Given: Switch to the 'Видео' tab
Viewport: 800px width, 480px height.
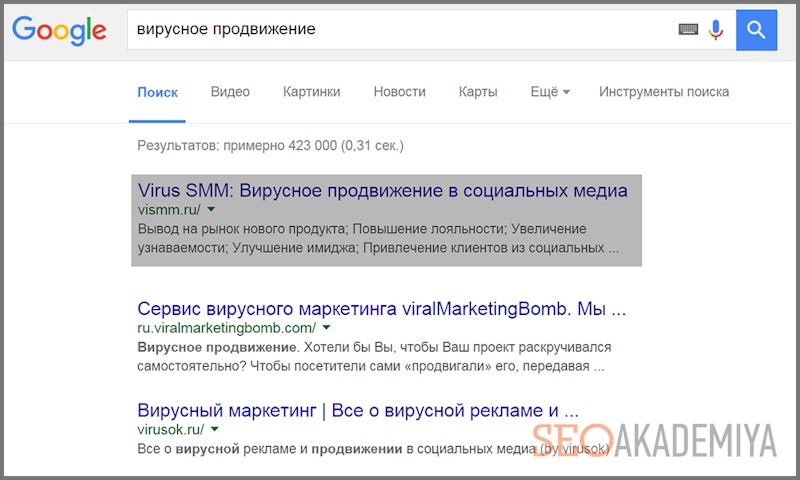Looking at the screenshot, I should point(230,92).
